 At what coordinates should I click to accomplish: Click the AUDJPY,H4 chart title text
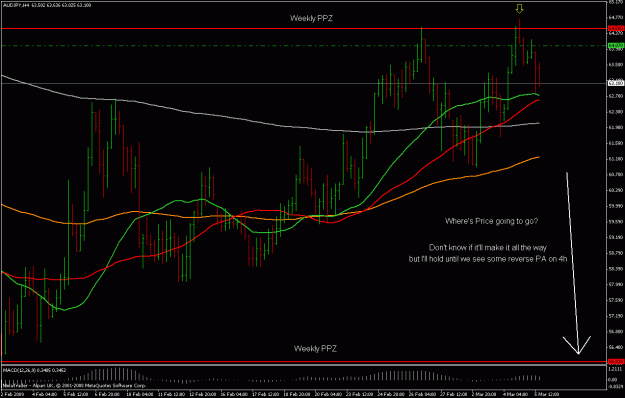pyautogui.click(x=47, y=5)
